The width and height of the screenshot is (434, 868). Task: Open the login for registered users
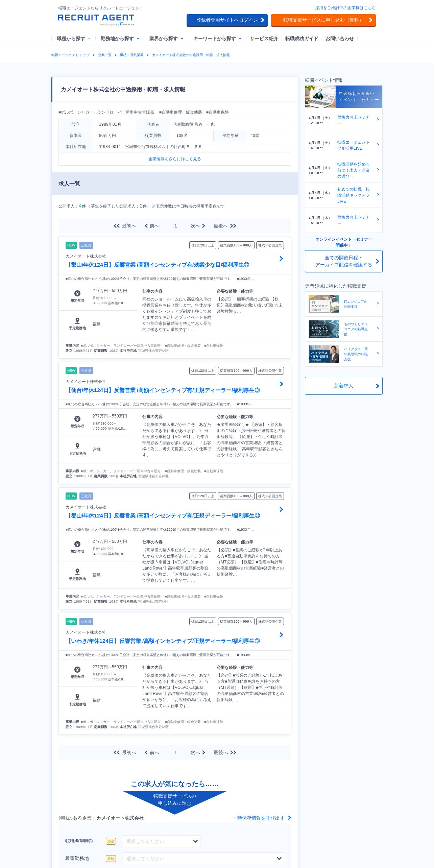227,20
